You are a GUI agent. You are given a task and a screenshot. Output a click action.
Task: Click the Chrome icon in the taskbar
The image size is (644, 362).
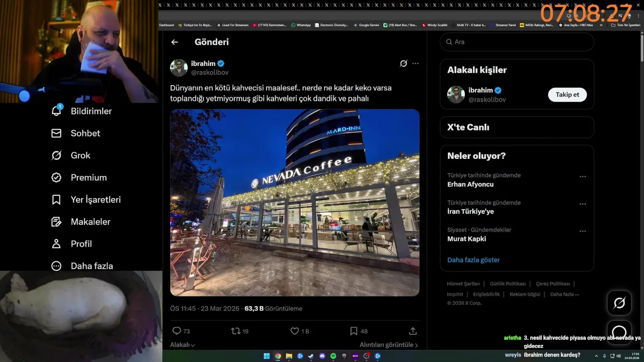(x=278, y=356)
